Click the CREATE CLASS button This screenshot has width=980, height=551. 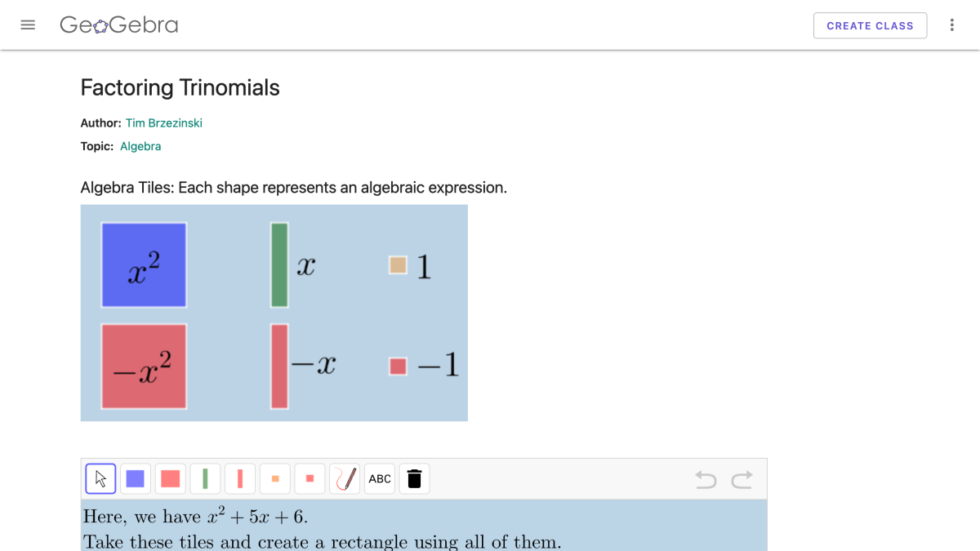(x=870, y=25)
